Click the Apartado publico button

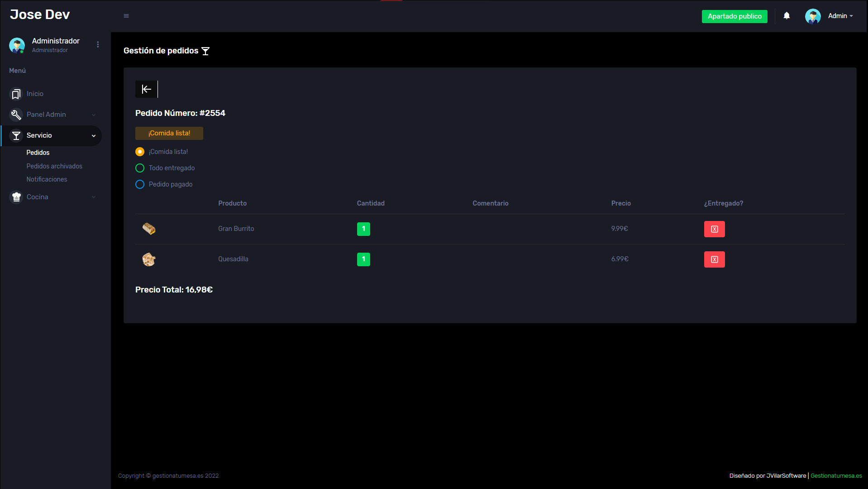click(734, 16)
